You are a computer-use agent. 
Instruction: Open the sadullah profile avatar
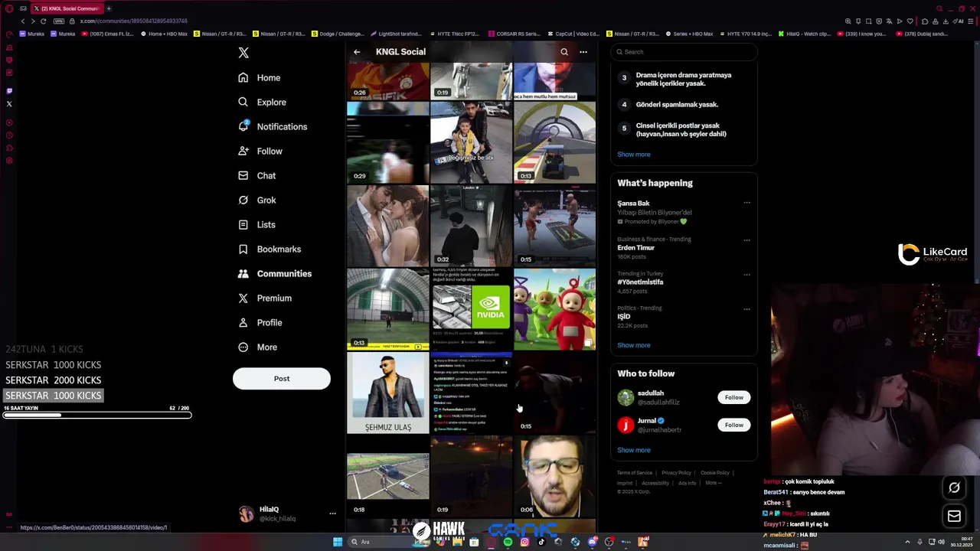(x=626, y=397)
